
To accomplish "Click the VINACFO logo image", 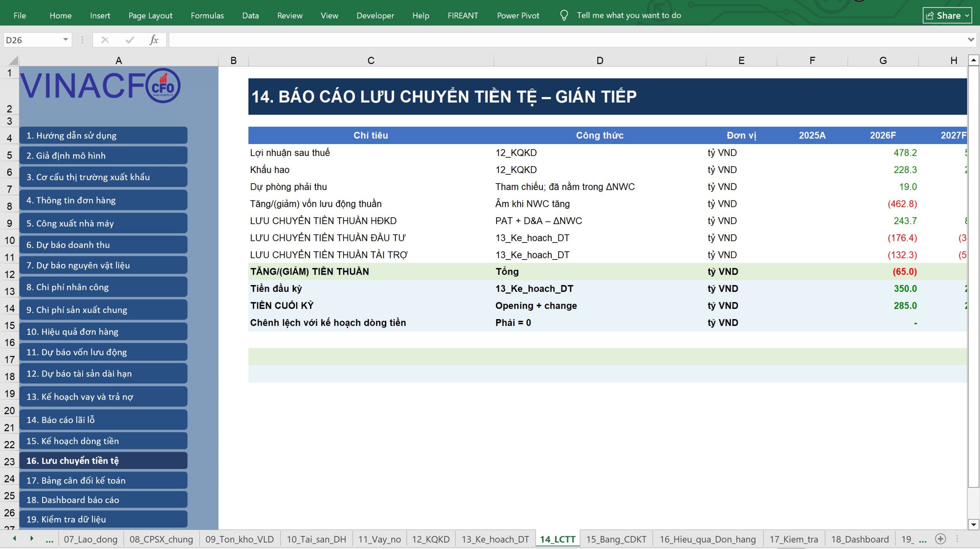I will click(x=100, y=85).
